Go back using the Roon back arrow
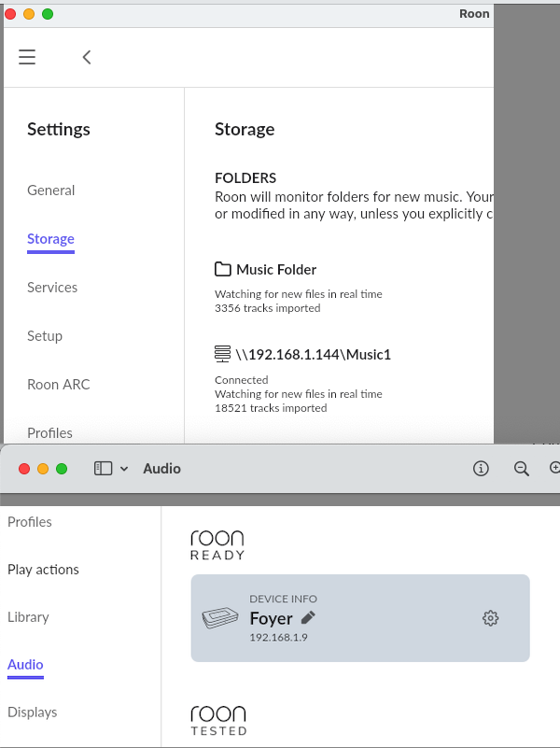 [x=87, y=57]
